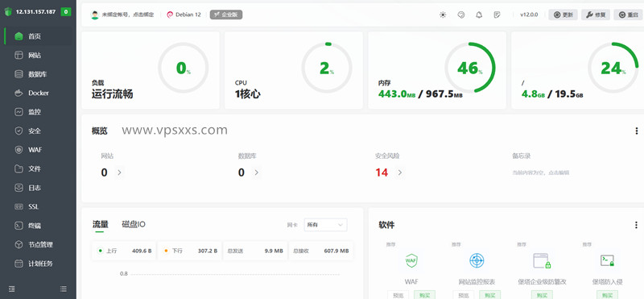The width and height of the screenshot is (644, 299).
Task: Switch to the 流量 traffic tab
Action: pyautogui.click(x=100, y=224)
